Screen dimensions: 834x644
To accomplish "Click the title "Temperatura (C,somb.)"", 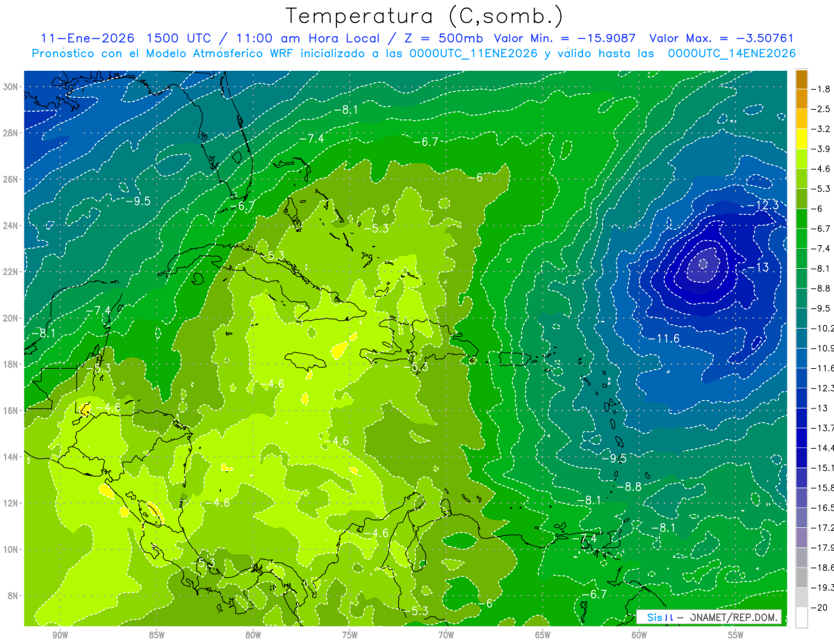I will coord(425,17).
